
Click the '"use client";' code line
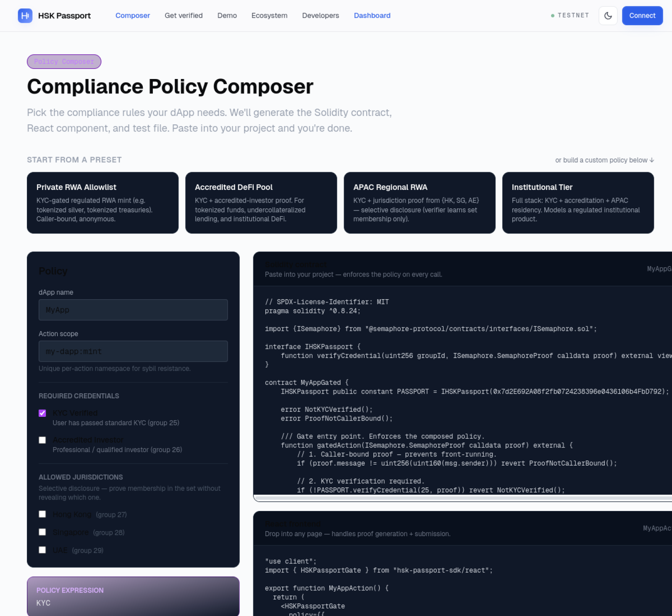pos(291,561)
